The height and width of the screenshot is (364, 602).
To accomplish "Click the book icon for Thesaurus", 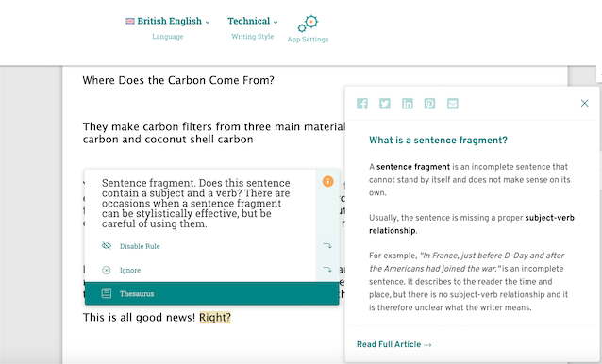I will point(107,294).
